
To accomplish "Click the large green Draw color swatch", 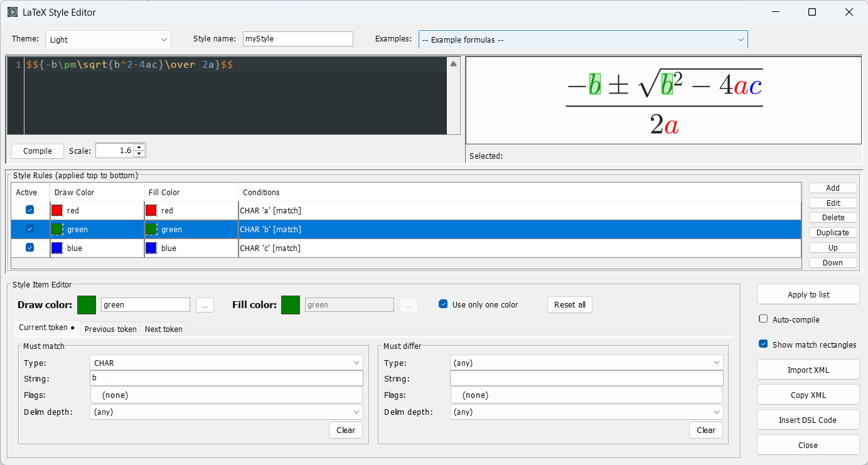I will tap(87, 305).
